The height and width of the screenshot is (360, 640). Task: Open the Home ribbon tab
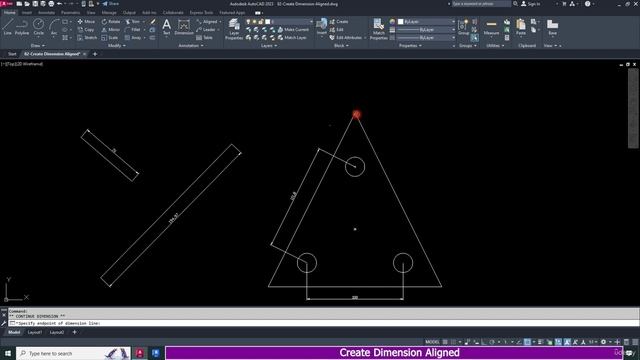pyautogui.click(x=9, y=13)
